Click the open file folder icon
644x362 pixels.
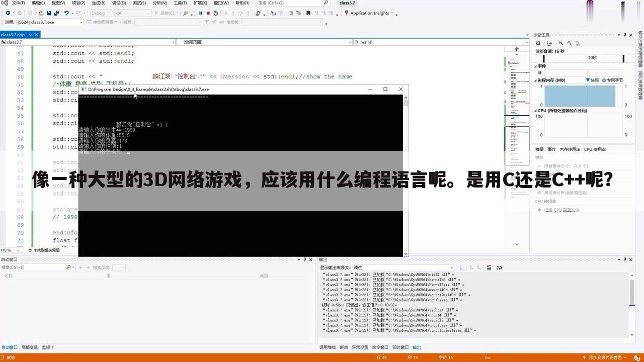pyautogui.click(x=41, y=13)
